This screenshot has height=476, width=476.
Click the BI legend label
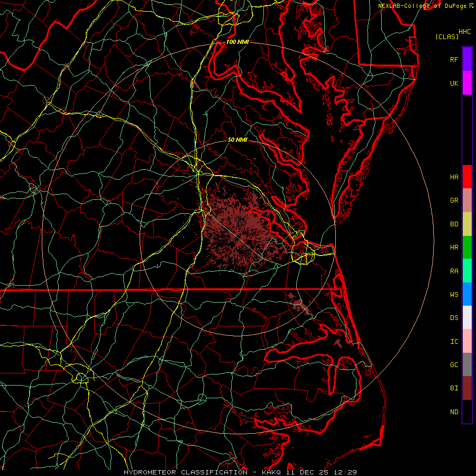click(454, 388)
